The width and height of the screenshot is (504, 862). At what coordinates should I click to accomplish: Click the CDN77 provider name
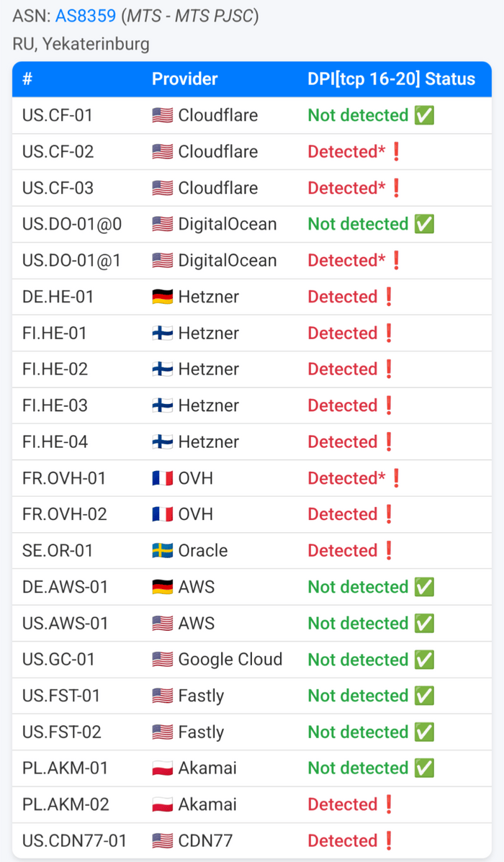(x=205, y=840)
